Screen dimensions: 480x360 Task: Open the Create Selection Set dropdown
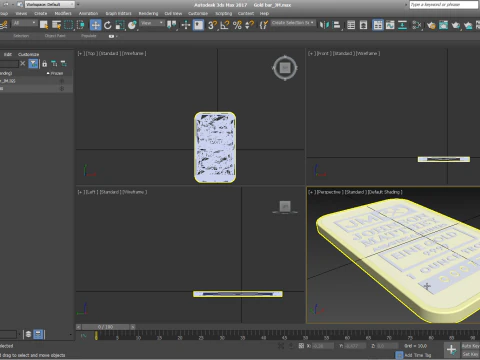pyautogui.click(x=293, y=23)
